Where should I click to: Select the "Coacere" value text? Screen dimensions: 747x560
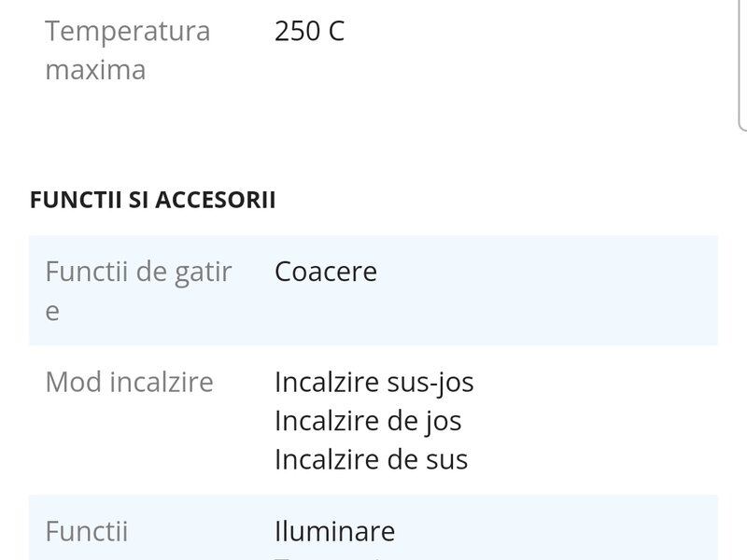click(x=326, y=272)
